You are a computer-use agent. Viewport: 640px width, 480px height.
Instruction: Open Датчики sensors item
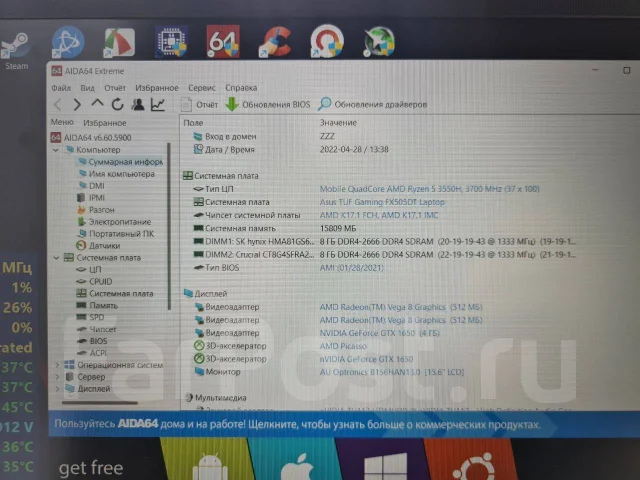98,246
